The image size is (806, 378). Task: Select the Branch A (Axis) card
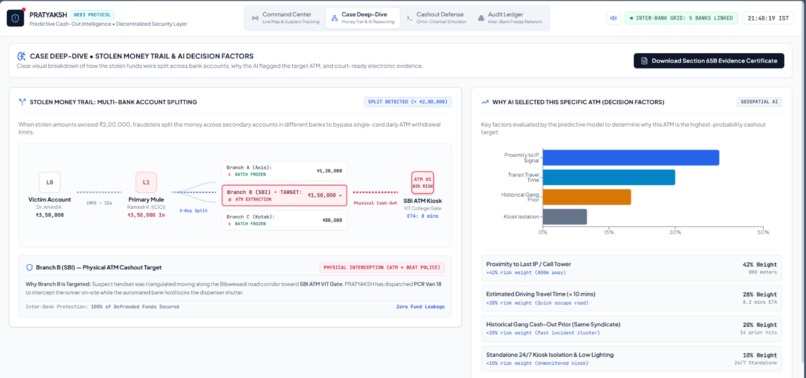[x=284, y=172]
